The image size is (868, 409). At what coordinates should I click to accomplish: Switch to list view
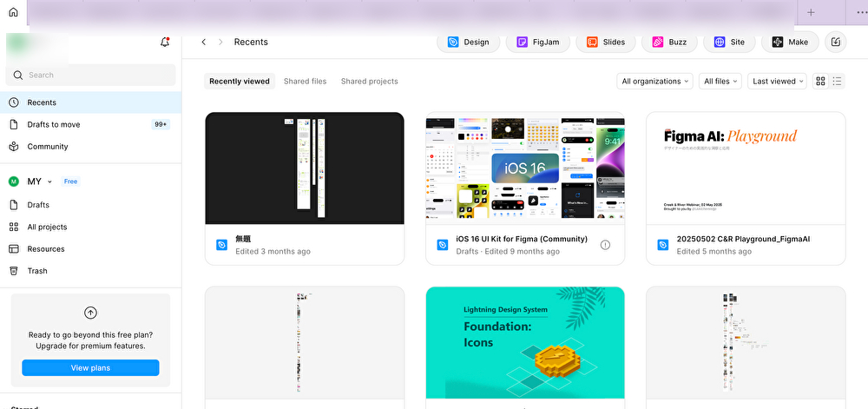pyautogui.click(x=837, y=82)
